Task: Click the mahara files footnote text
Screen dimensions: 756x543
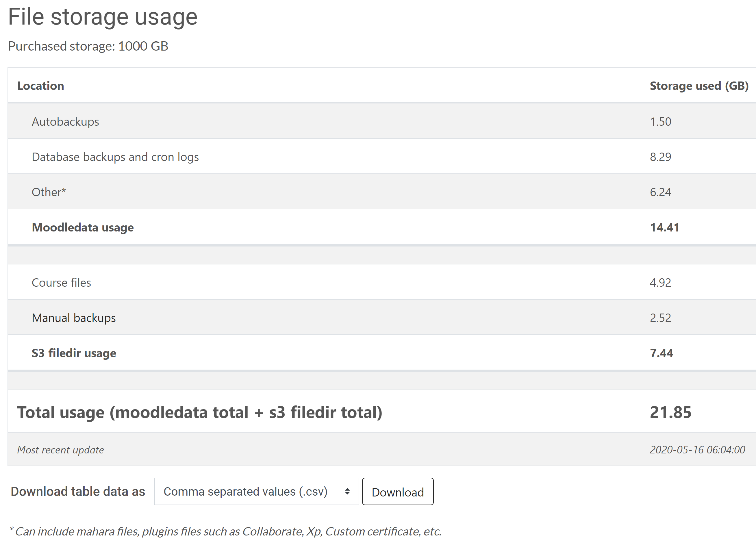Action: [226, 531]
